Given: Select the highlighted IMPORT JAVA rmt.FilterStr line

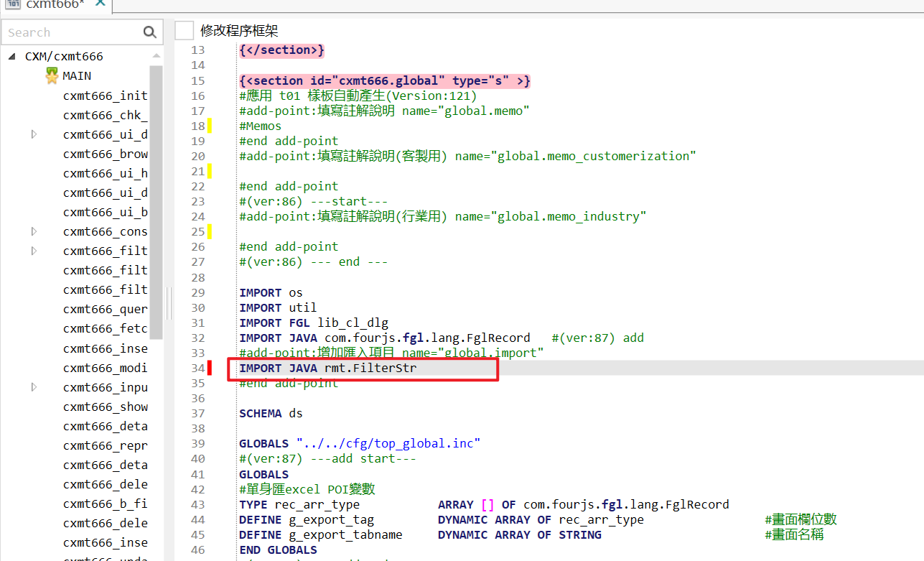Looking at the screenshot, I should (337, 367).
